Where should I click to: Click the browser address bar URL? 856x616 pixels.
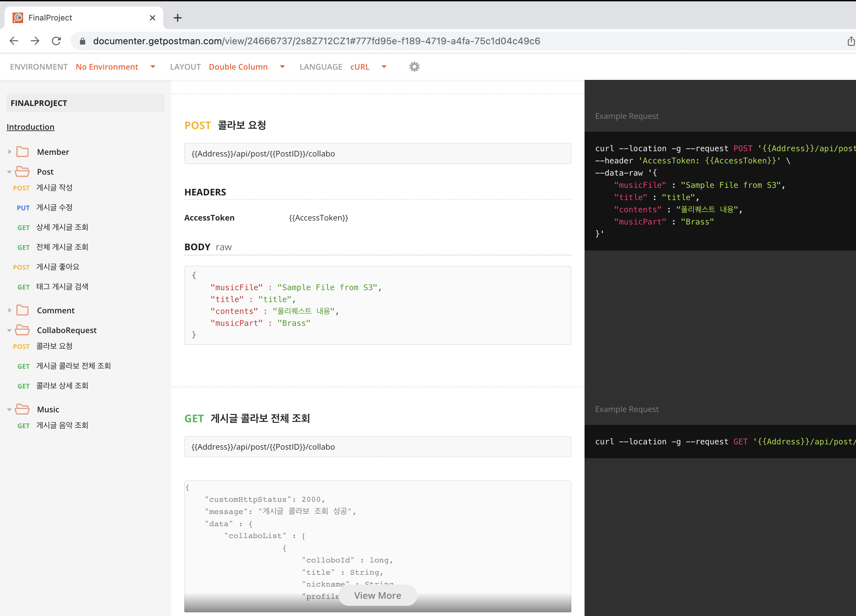coord(316,41)
